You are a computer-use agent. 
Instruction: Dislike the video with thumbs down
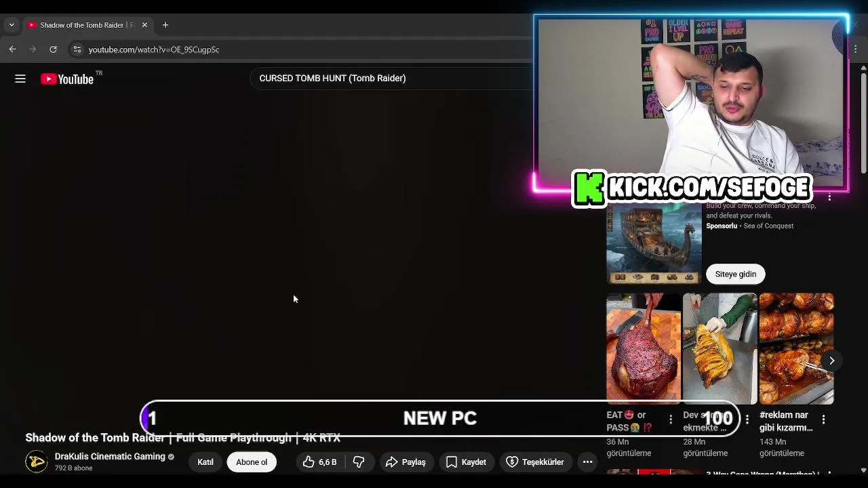[359, 462]
